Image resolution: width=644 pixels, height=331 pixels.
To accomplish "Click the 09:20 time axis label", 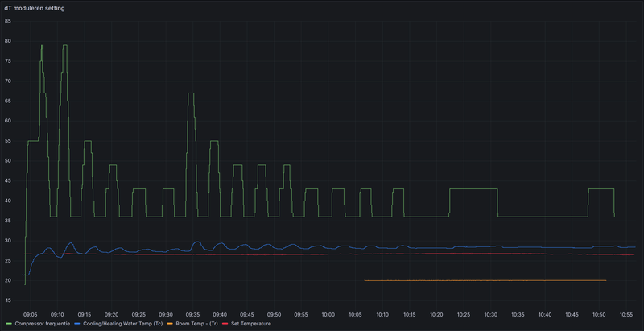I will (x=111, y=315).
